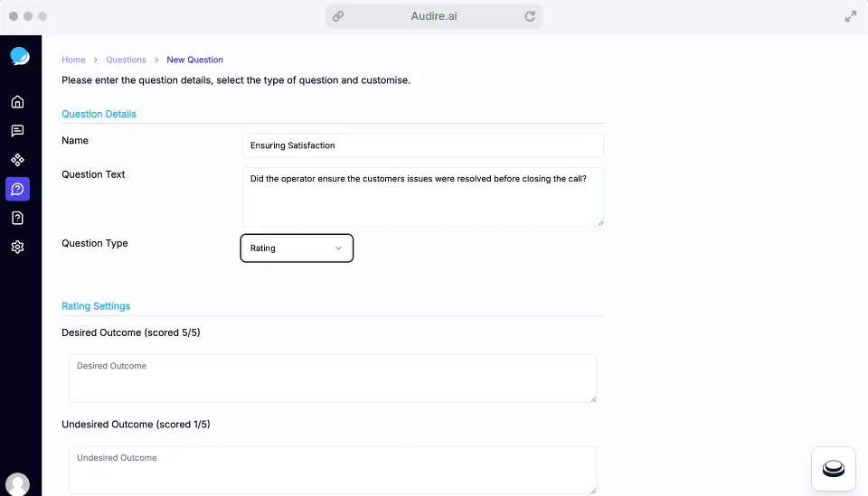This screenshot has width=868, height=496.
Task: Open the Question Type Rating dropdown
Action: [x=297, y=248]
